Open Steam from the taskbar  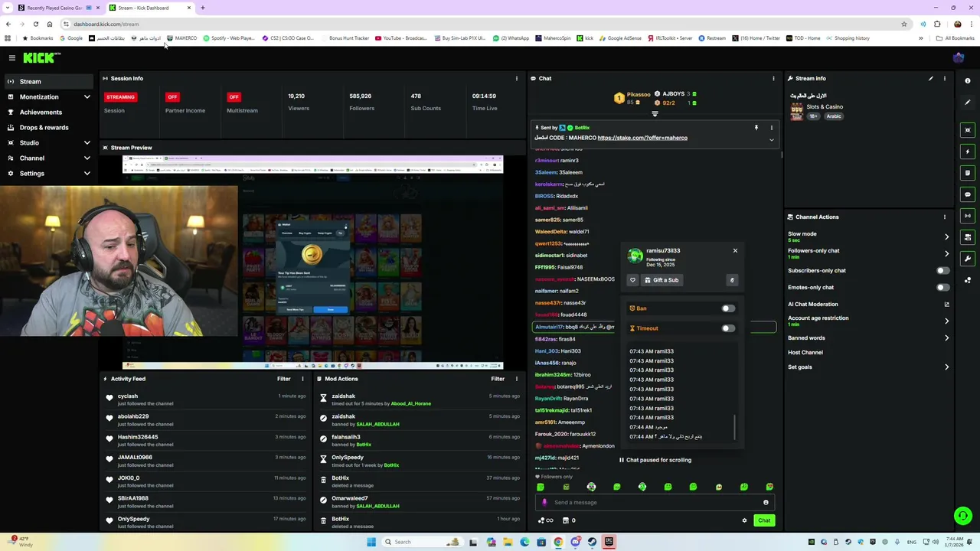[x=592, y=542]
